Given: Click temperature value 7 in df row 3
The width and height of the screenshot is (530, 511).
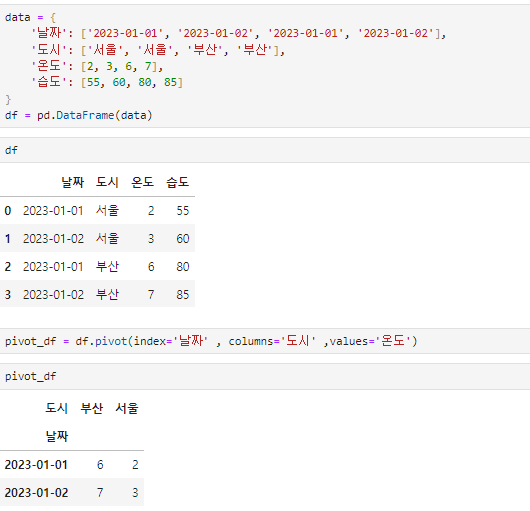Looking at the screenshot, I should [151, 295].
